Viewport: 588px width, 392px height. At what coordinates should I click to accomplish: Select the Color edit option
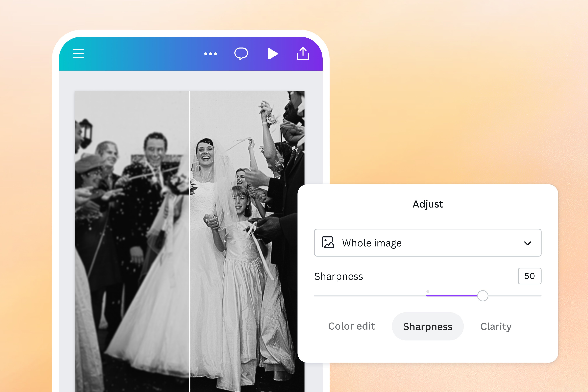(352, 326)
